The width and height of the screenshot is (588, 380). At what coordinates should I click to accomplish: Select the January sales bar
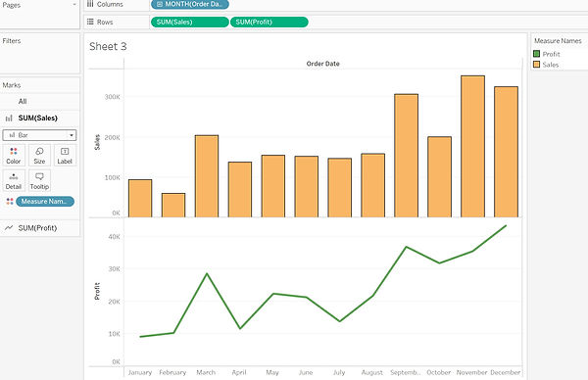click(x=140, y=198)
